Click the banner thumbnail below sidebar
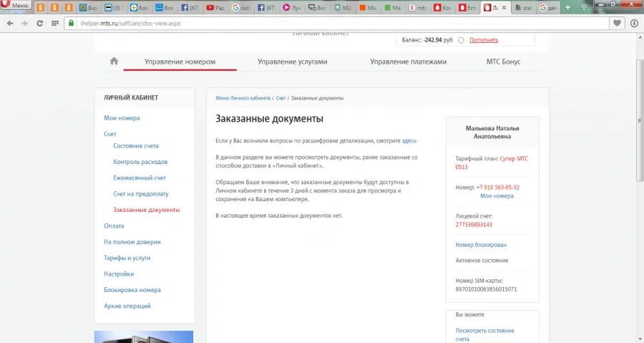 [x=144, y=337]
